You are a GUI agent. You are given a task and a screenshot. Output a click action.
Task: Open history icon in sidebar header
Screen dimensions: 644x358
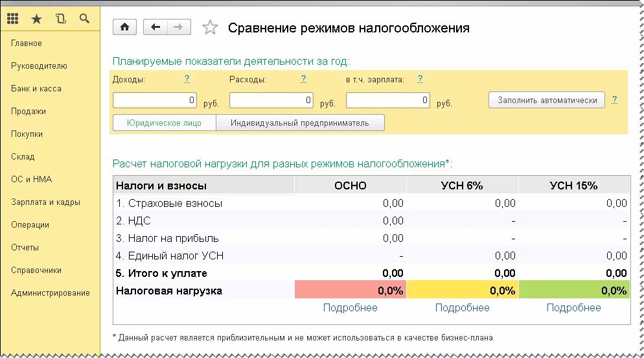[x=61, y=19]
